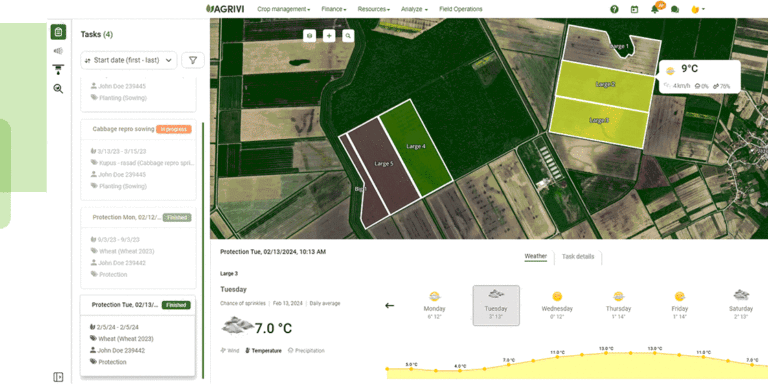
Task: Open the Crop management menu
Action: (x=284, y=9)
